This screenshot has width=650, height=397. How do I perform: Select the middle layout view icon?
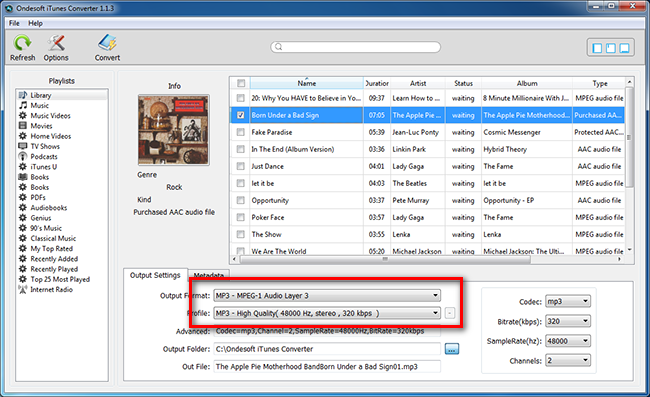point(611,48)
